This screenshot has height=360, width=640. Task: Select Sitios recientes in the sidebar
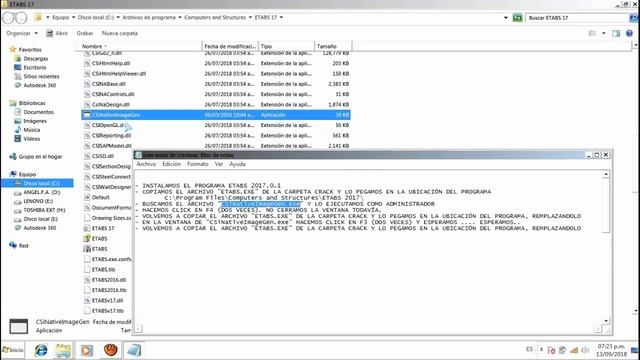41,76
